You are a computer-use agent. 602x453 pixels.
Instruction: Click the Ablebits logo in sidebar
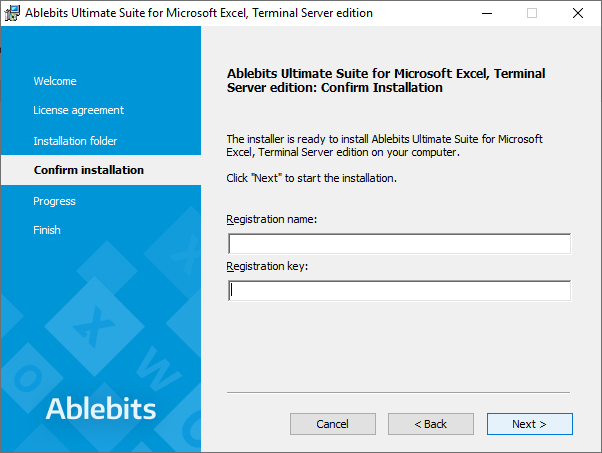tap(101, 408)
